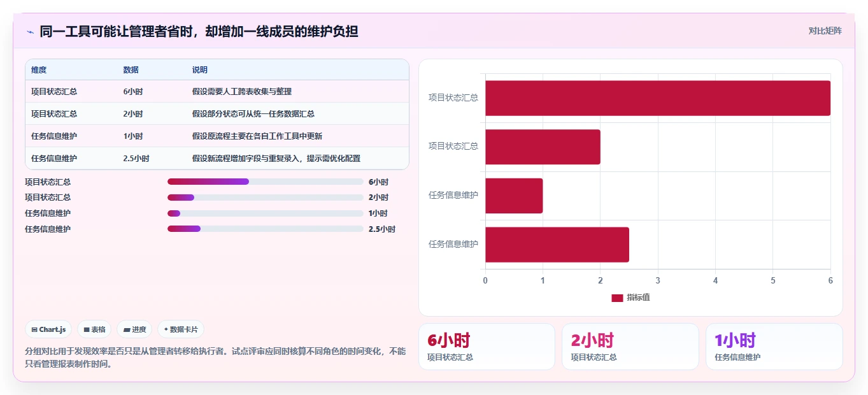This screenshot has height=395, width=868.
Task: Open the 6小时 项目状态汇总 stat card
Action: pyautogui.click(x=487, y=347)
